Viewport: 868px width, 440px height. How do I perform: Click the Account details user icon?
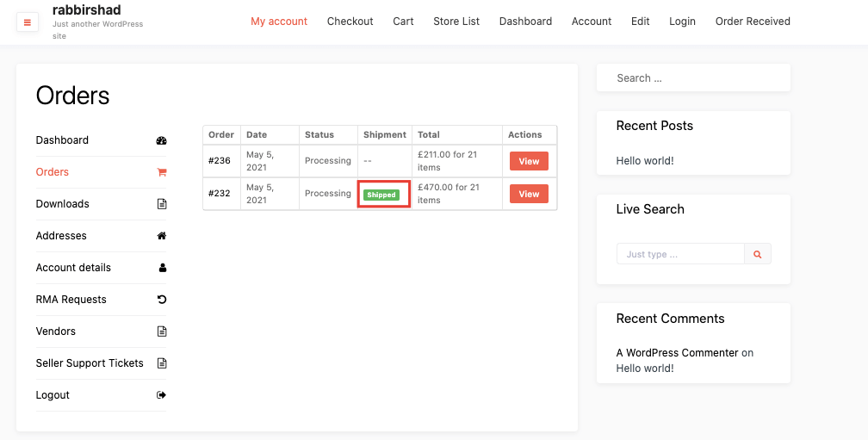pos(162,268)
